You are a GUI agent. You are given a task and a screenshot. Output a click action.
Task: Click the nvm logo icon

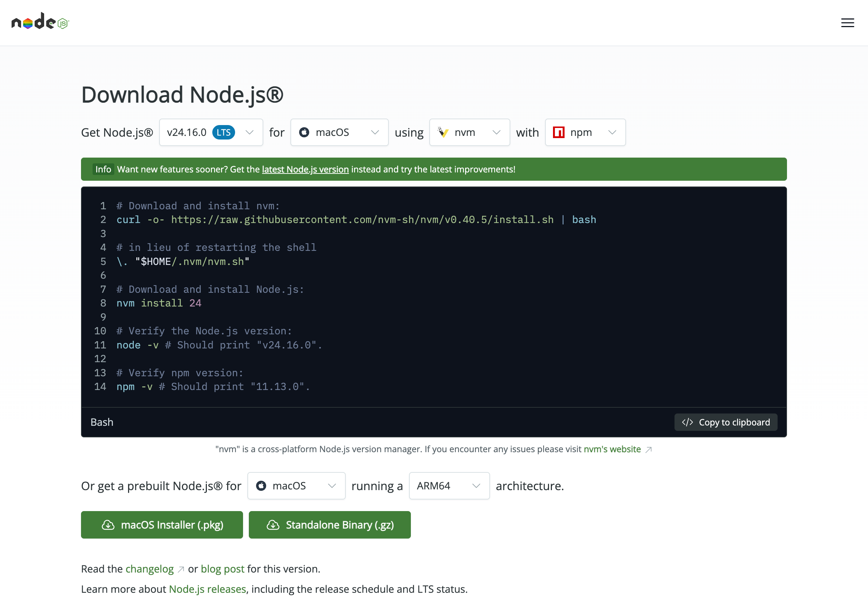443,132
